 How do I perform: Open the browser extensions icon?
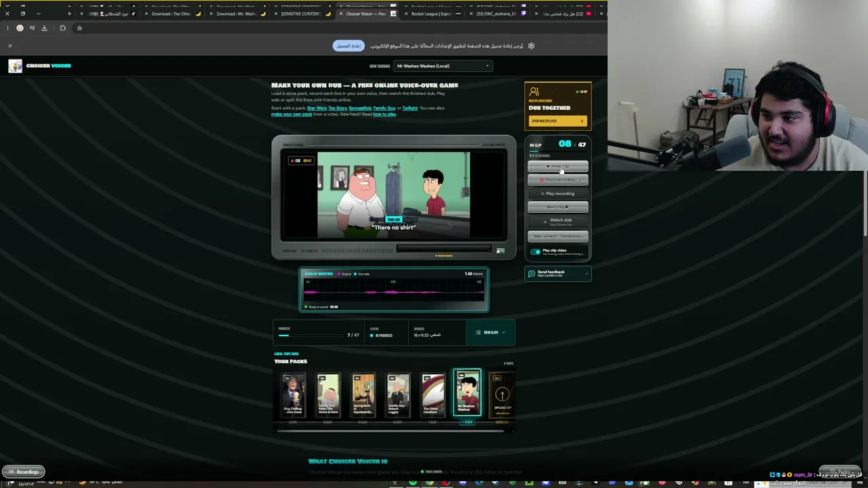pos(62,28)
